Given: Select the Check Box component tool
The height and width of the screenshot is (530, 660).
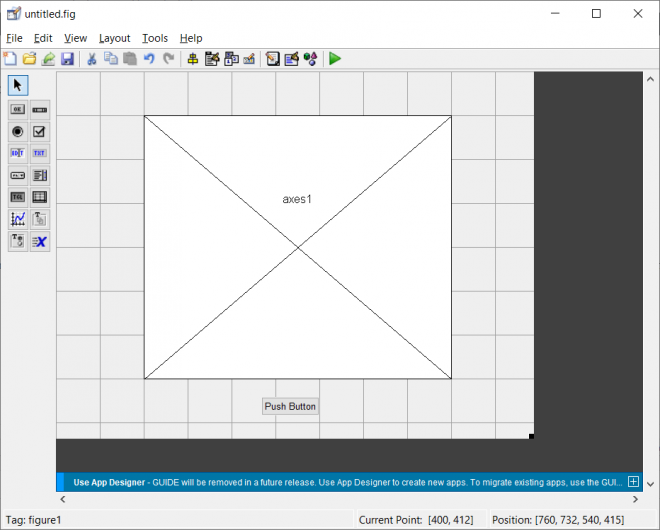Looking at the screenshot, I should click(x=40, y=131).
